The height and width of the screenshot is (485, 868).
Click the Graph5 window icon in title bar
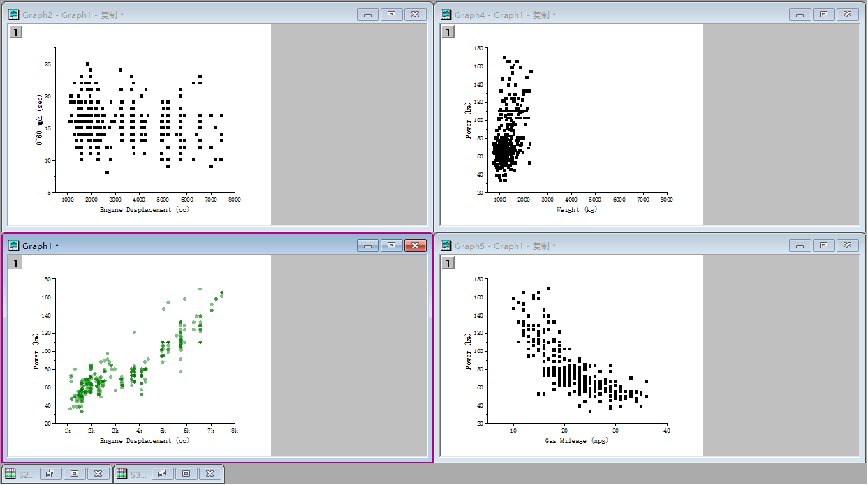(x=446, y=246)
